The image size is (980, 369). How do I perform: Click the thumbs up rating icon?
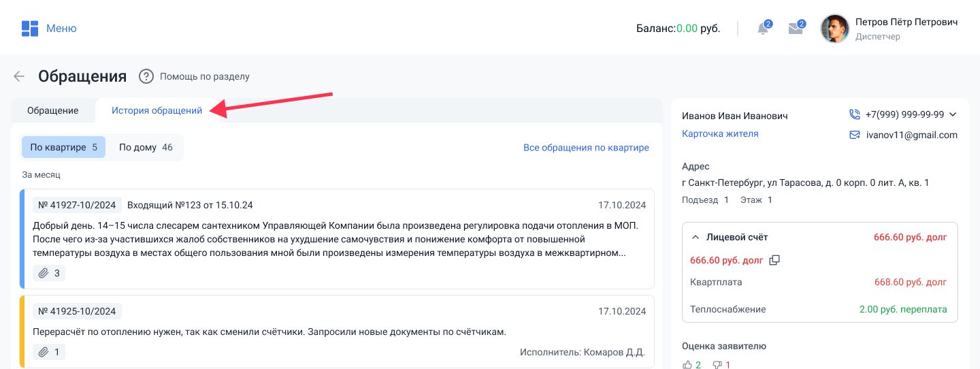coord(687,365)
